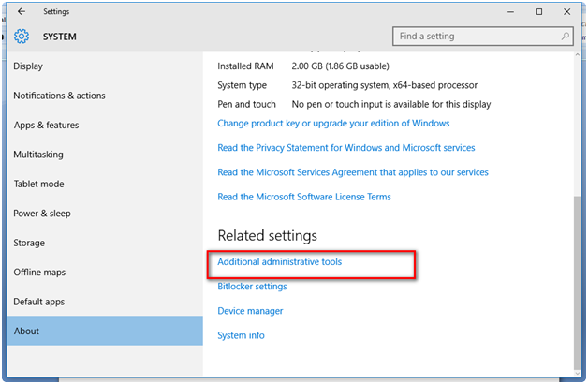Screen dimensions: 588x384
Task: Click Change product key or upgrade link
Action: pos(333,123)
